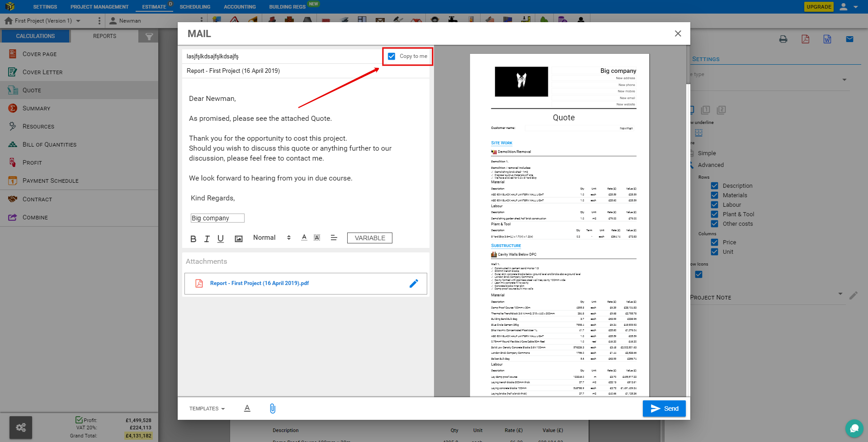Open the Project Management menu
The image size is (868, 442).
point(99,7)
